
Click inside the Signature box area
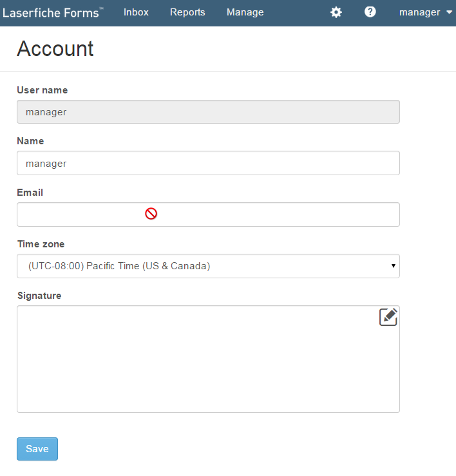pyautogui.click(x=208, y=359)
